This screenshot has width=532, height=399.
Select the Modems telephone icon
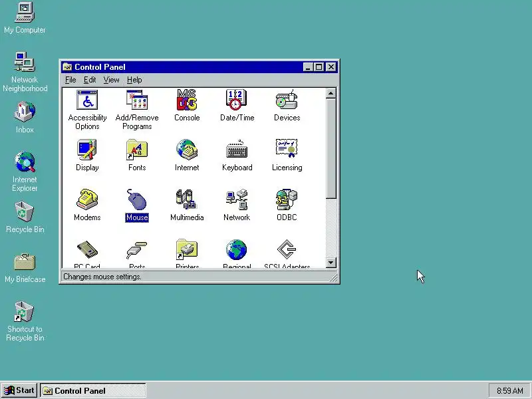coord(87,199)
